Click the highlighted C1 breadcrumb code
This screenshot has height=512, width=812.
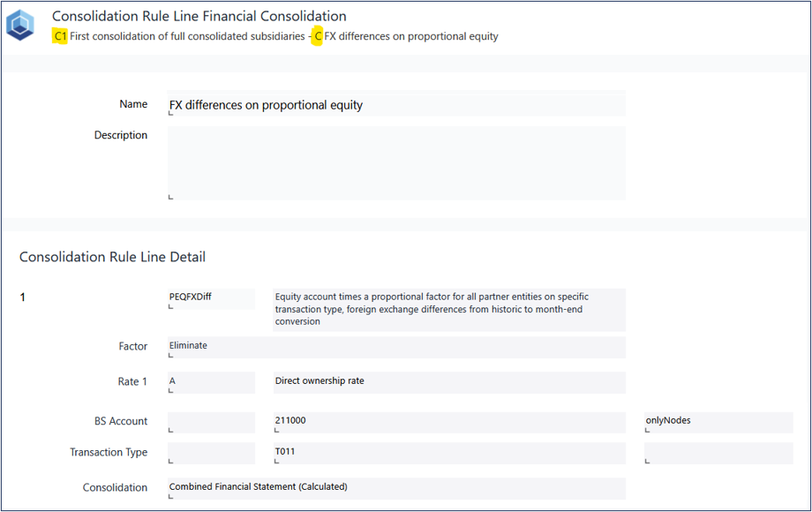(60, 36)
